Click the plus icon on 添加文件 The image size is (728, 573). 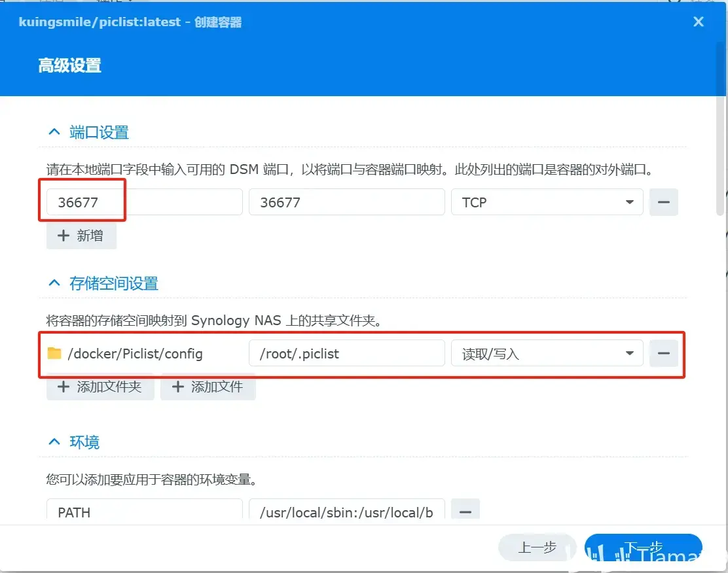pos(176,387)
